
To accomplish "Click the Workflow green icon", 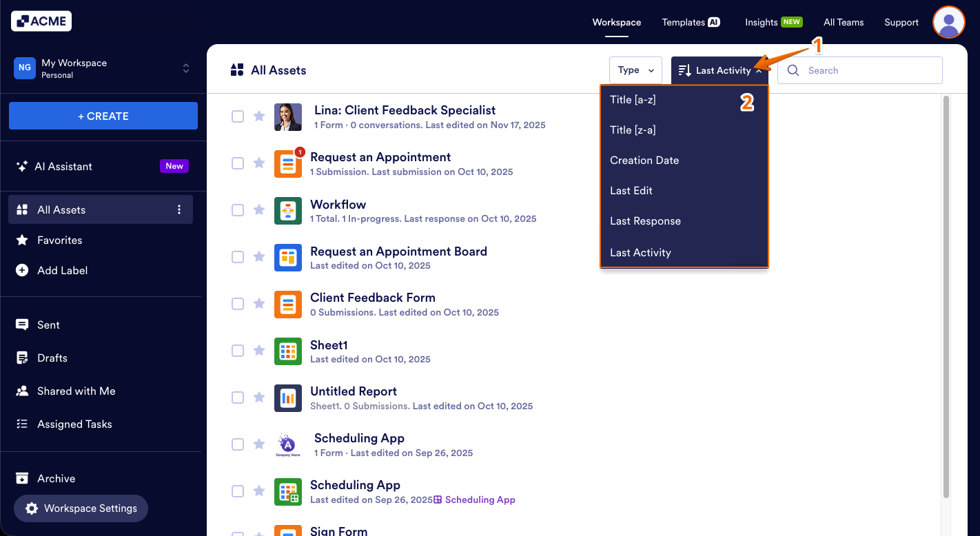I will [x=287, y=210].
